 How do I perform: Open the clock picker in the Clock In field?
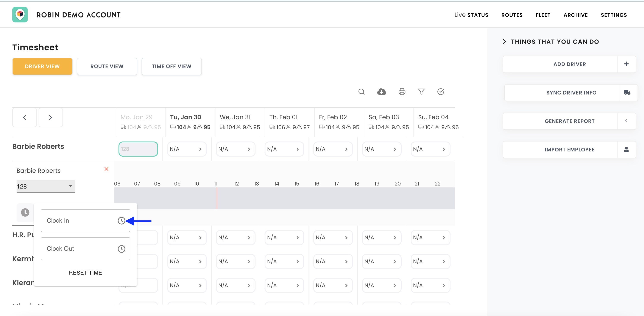click(x=122, y=220)
